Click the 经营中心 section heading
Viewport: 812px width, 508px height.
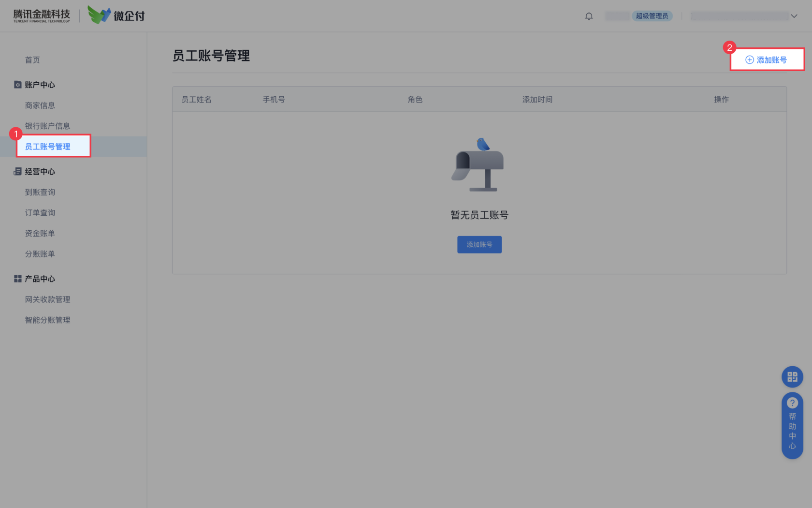point(40,171)
